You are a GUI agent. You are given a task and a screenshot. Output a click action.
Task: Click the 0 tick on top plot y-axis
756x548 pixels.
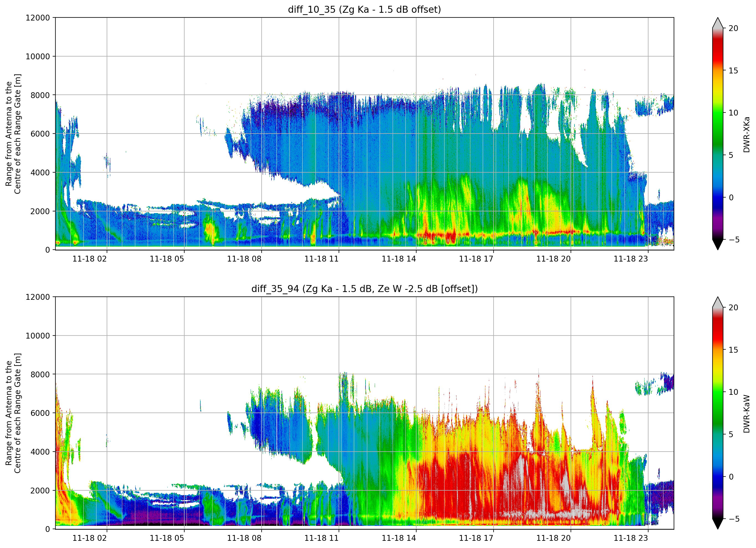(48, 250)
